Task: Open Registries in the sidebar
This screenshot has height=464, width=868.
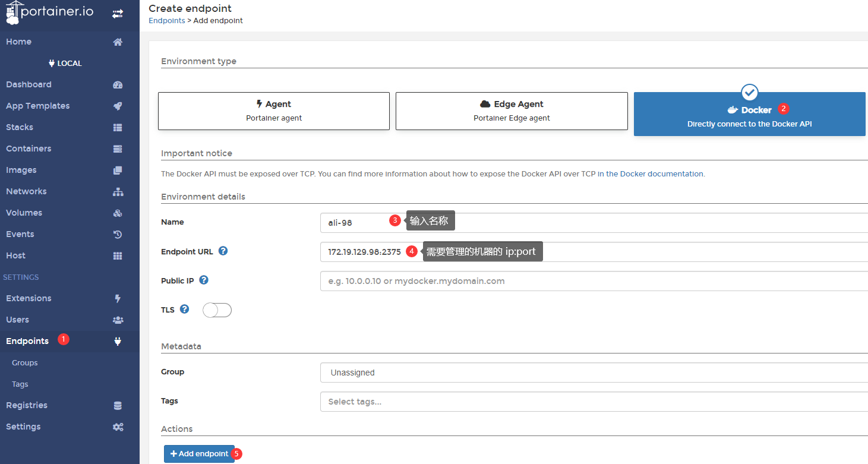Action: tap(70, 405)
